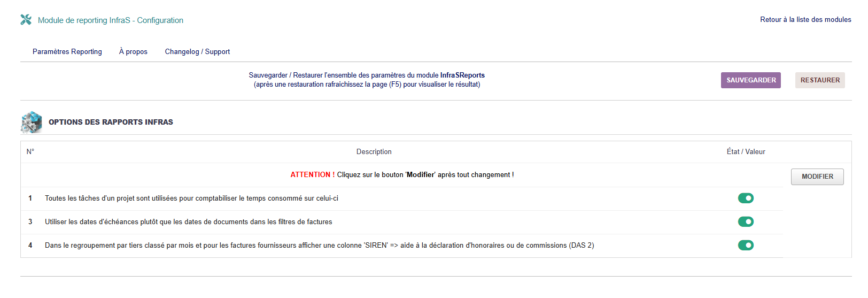Viewport: 868px width, 298px height.
Task: Click the module configuration page title
Action: click(111, 20)
